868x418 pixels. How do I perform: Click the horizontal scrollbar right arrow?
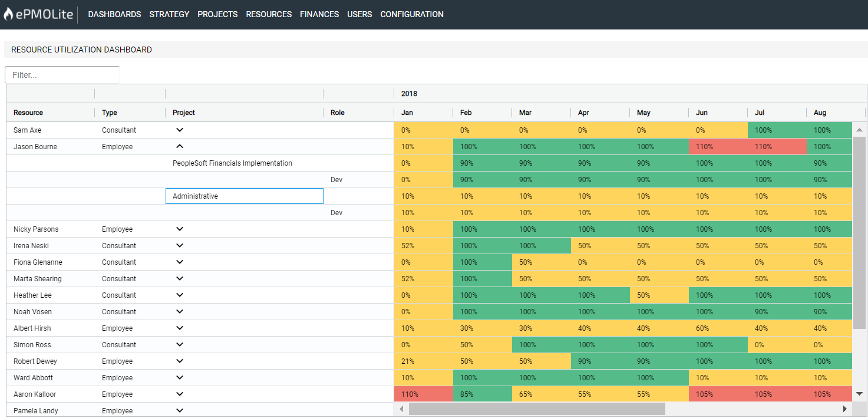(x=844, y=409)
